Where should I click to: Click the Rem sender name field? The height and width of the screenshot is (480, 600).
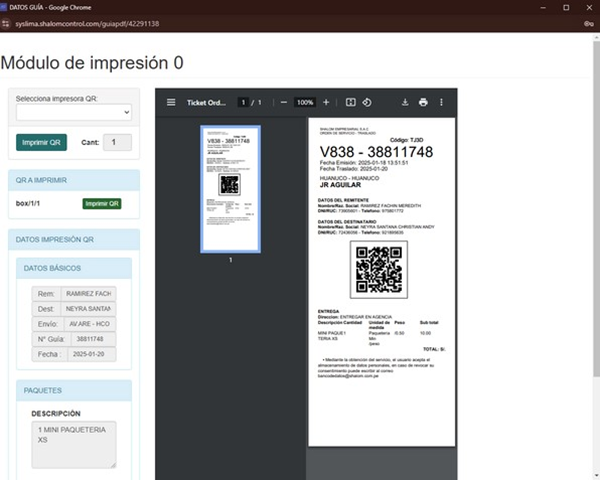pyautogui.click(x=87, y=293)
